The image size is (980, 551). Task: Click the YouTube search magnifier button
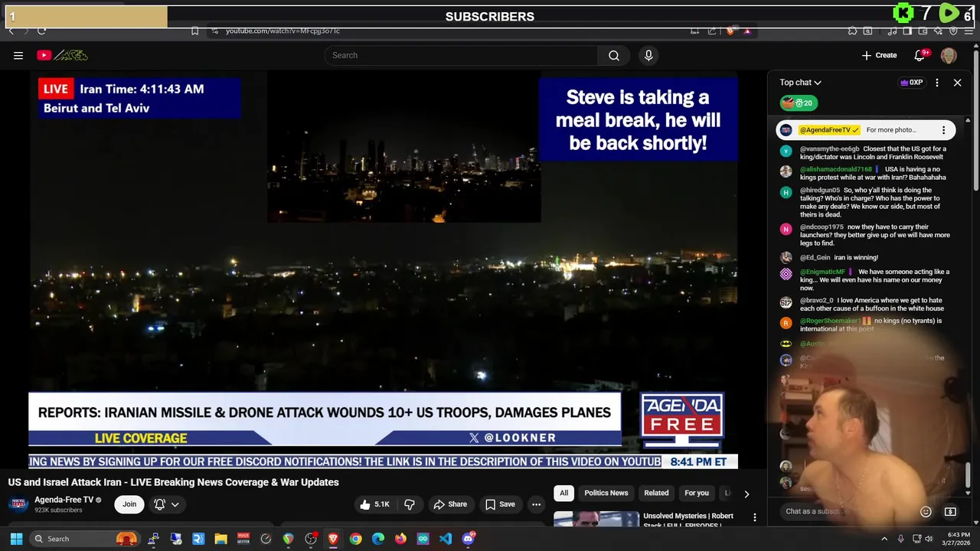pyautogui.click(x=614, y=55)
